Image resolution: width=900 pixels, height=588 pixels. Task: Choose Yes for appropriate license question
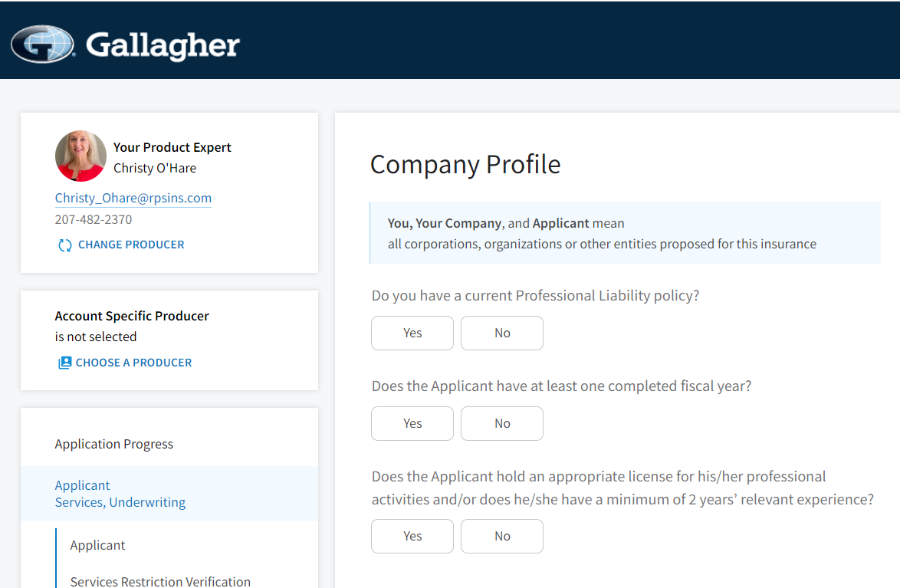pos(412,537)
